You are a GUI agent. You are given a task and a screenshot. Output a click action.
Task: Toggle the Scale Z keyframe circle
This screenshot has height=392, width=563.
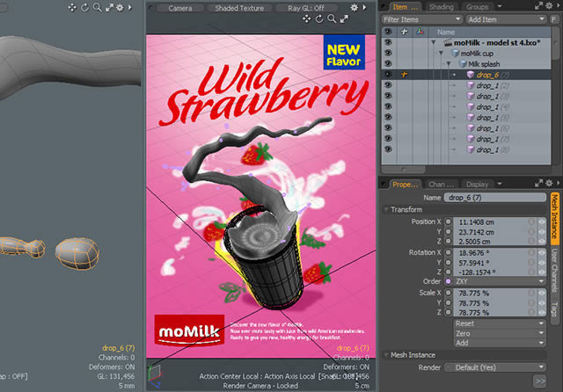(x=448, y=312)
